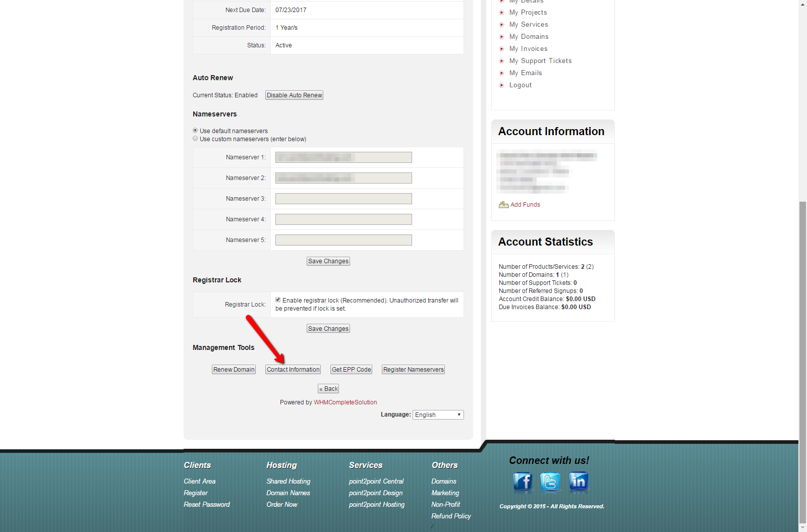Click Logout in sidebar menu
The height and width of the screenshot is (532, 807).
(x=521, y=85)
